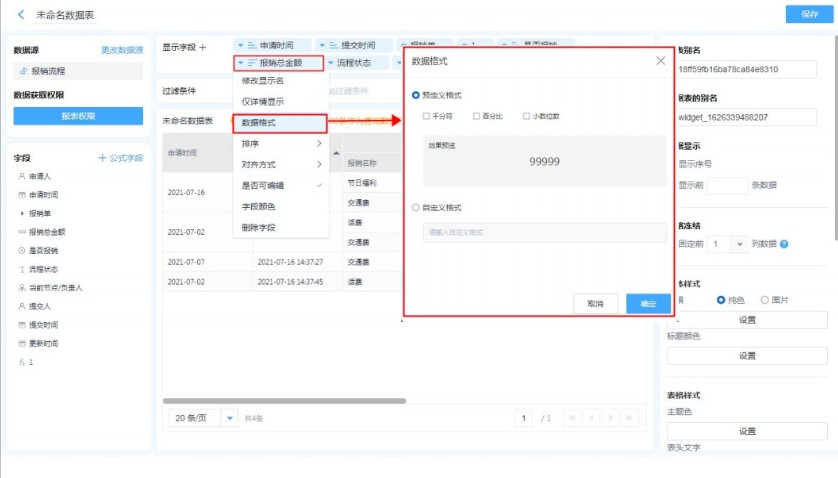
Task: Open the 固定前 column count dropdown
Action: coord(739,244)
